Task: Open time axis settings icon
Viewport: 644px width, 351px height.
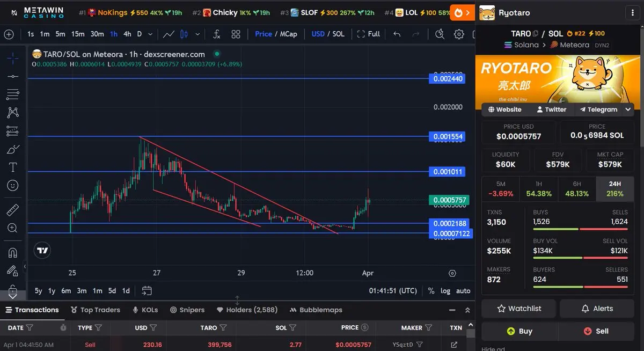Action: click(x=452, y=273)
